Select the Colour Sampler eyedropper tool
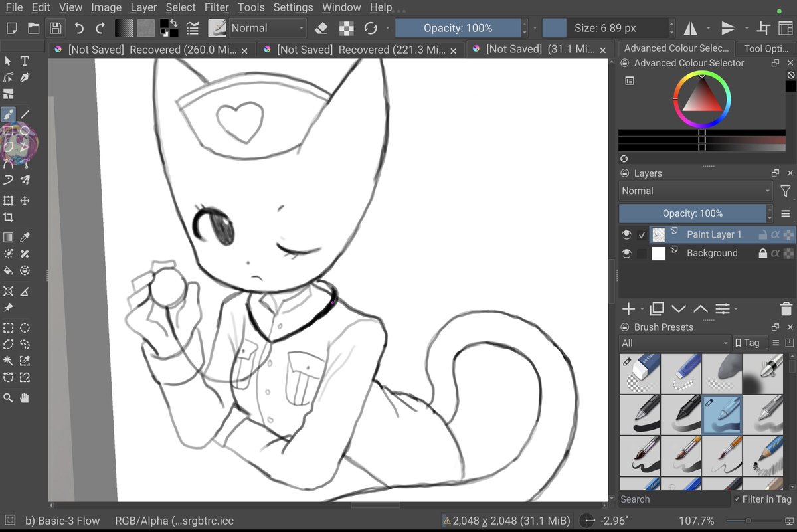Image resolution: width=797 pixels, height=532 pixels. coord(25,237)
